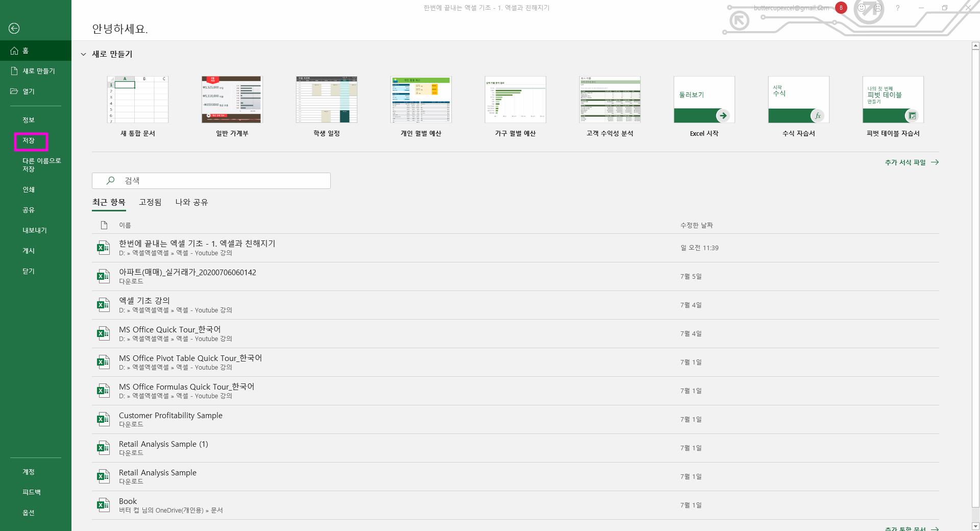The width and height of the screenshot is (980, 531).
Task: Open the 공유 share option
Action: [36, 210]
